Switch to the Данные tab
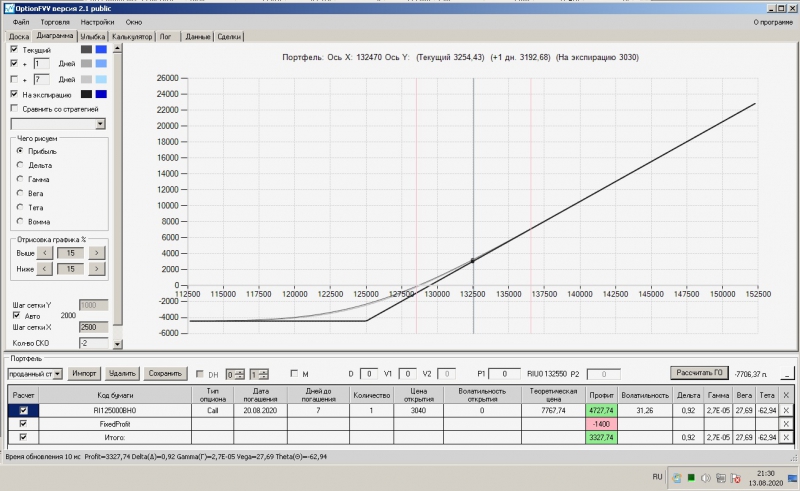This screenshot has height=491, width=800. (197, 37)
